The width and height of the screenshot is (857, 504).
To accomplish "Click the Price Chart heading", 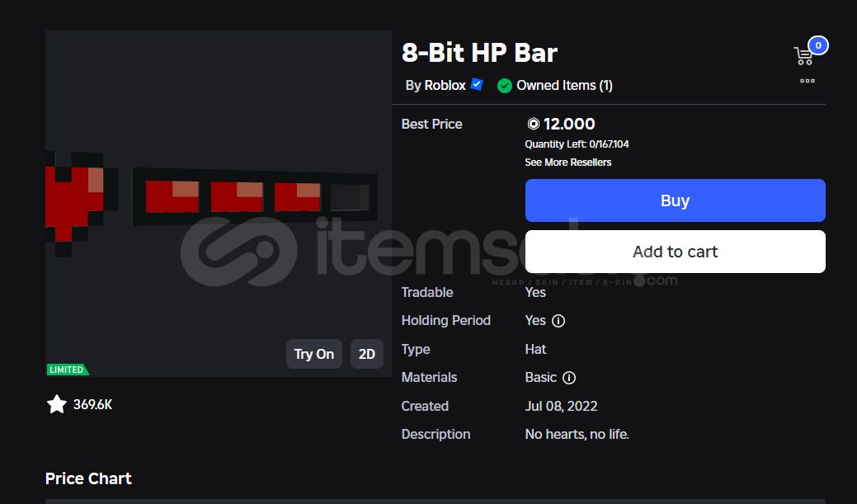I will point(88,478).
